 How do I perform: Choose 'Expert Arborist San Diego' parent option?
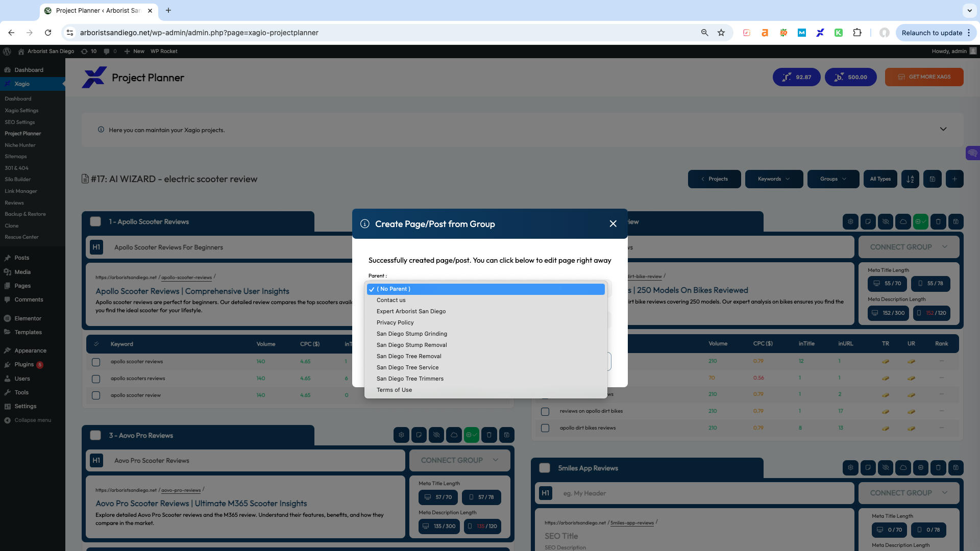[485, 312]
